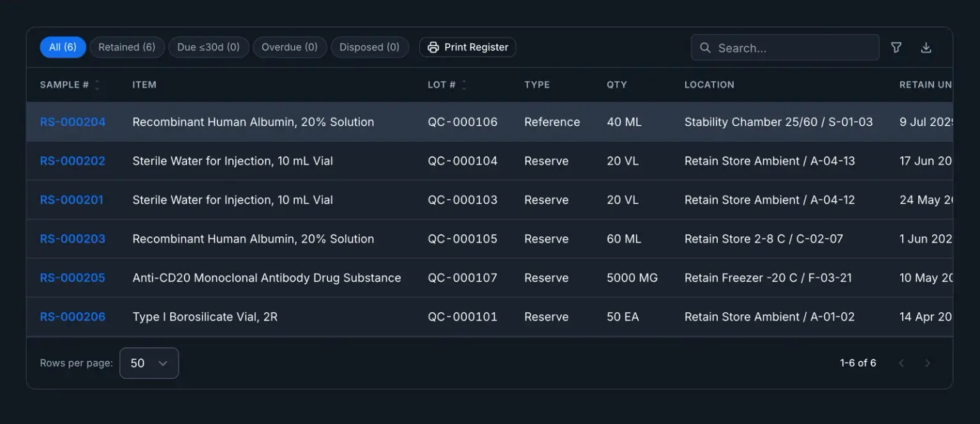Click the QTY column header

click(617, 85)
